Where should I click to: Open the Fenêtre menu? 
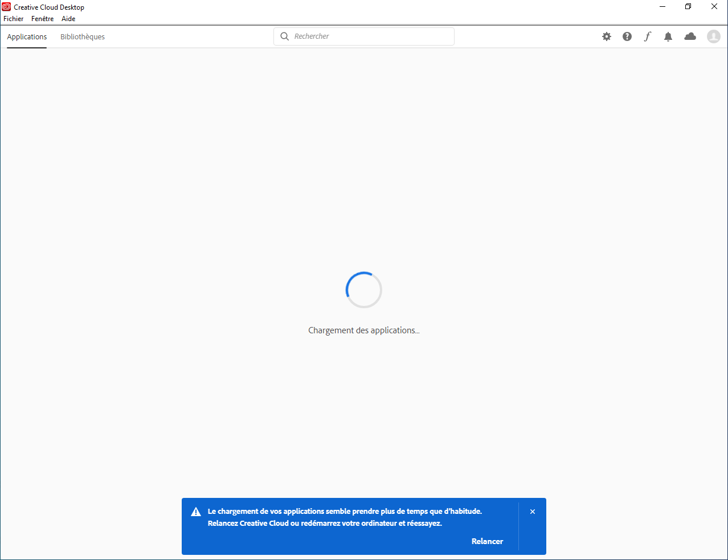coord(43,19)
